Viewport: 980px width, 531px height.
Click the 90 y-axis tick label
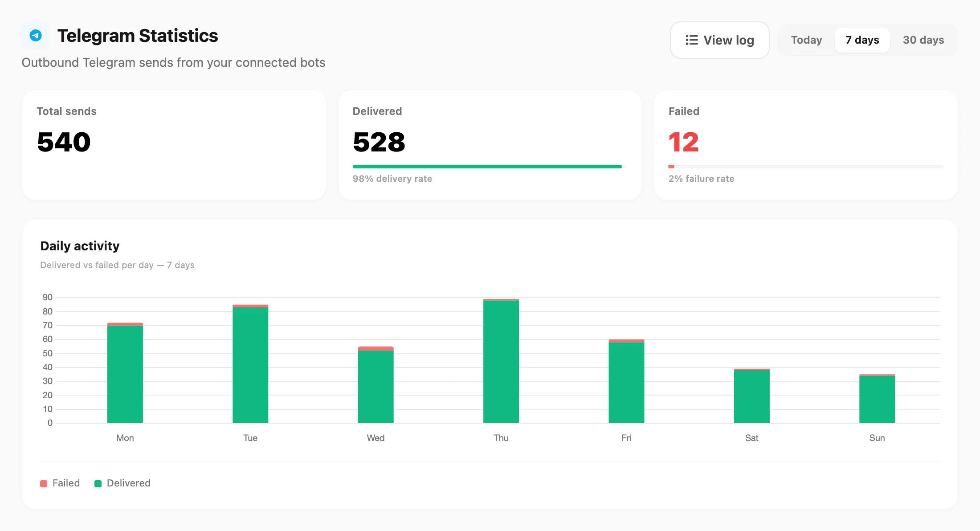tap(47, 297)
